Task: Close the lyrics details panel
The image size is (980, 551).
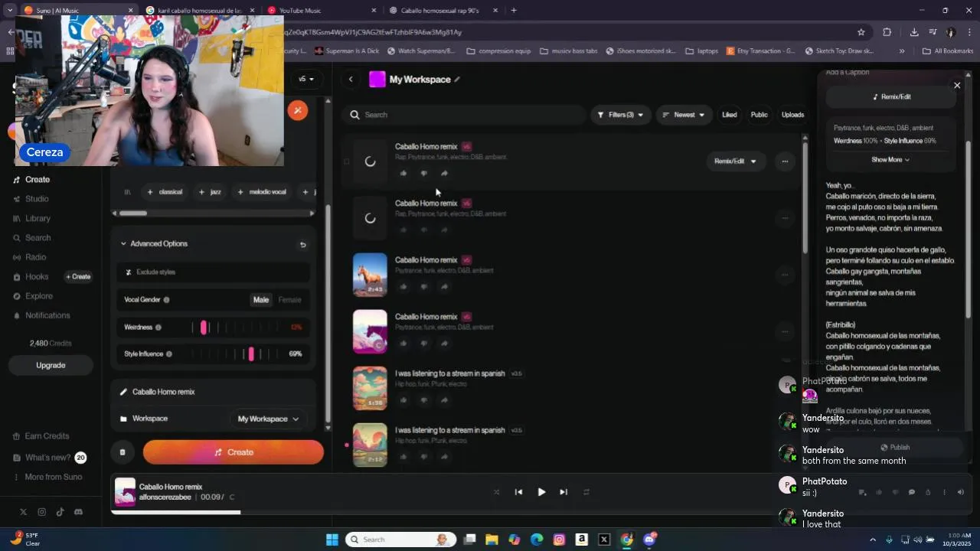Action: [x=957, y=85]
